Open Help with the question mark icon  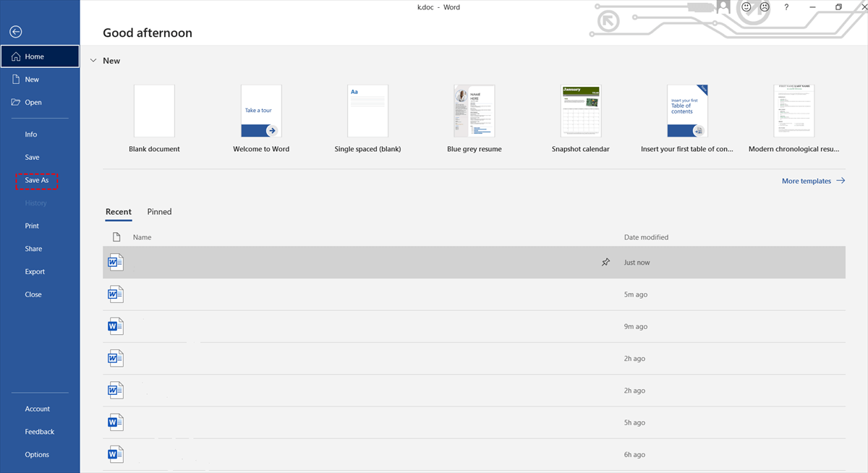[786, 7]
